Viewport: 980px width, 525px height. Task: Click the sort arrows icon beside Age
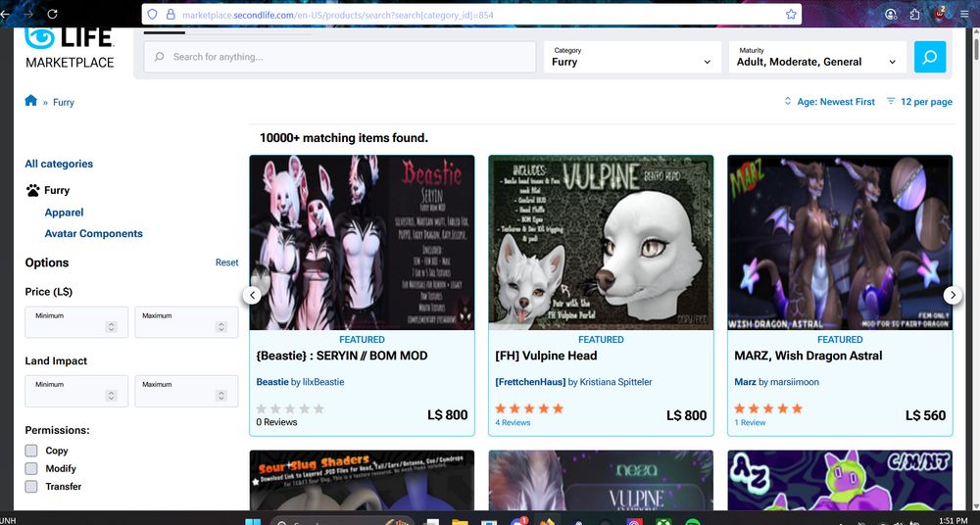(x=788, y=101)
